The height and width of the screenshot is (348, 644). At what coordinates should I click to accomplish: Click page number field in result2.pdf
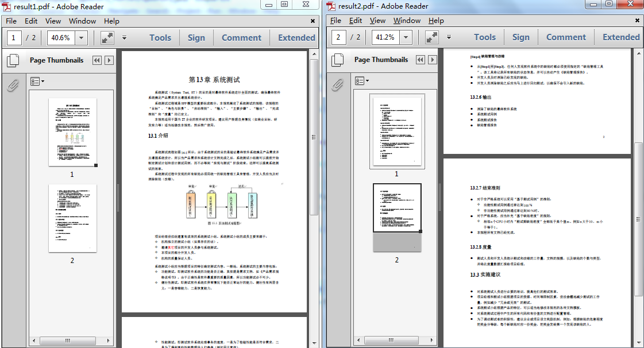338,37
